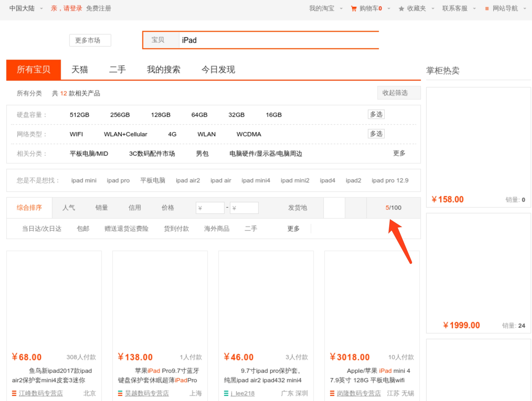Click the 网站导航 list icon
This screenshot has width=532, height=401.
pyautogui.click(x=487, y=9)
